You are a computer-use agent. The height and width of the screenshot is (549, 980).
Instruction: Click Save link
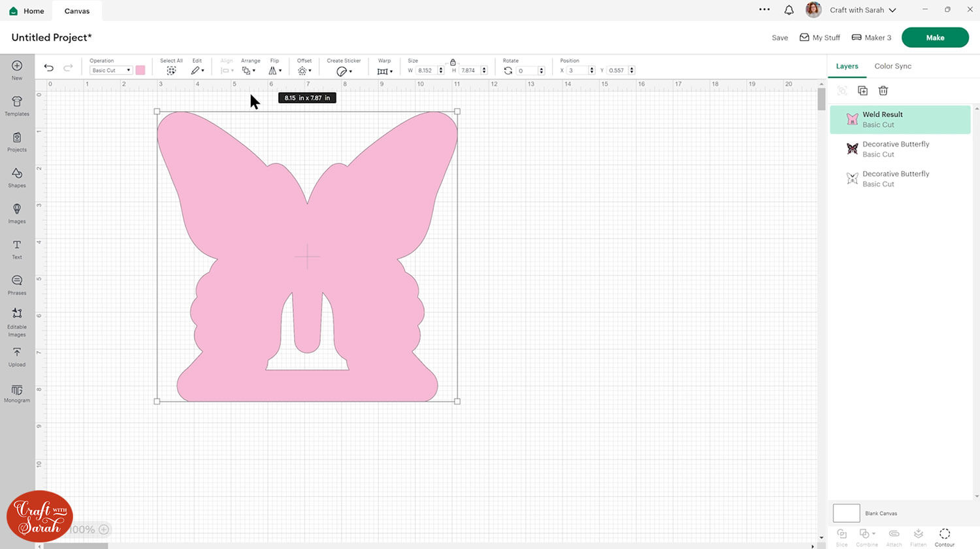click(x=779, y=38)
